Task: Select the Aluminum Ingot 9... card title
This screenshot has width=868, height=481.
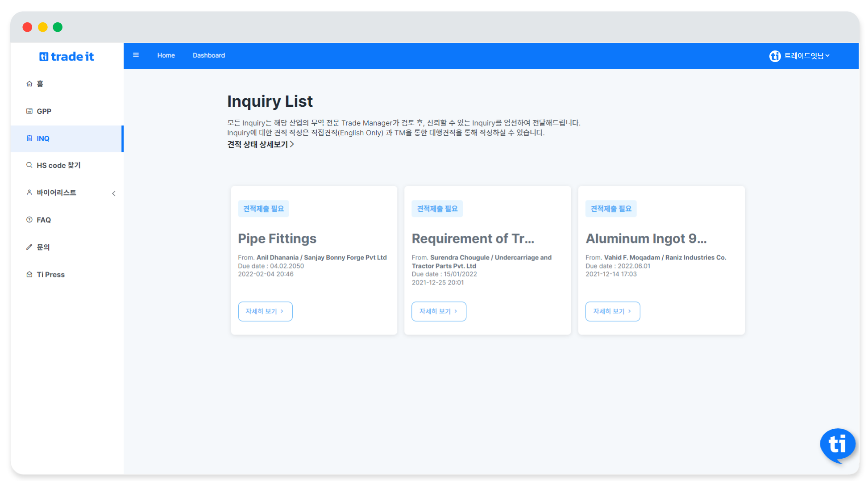Action: (x=646, y=238)
